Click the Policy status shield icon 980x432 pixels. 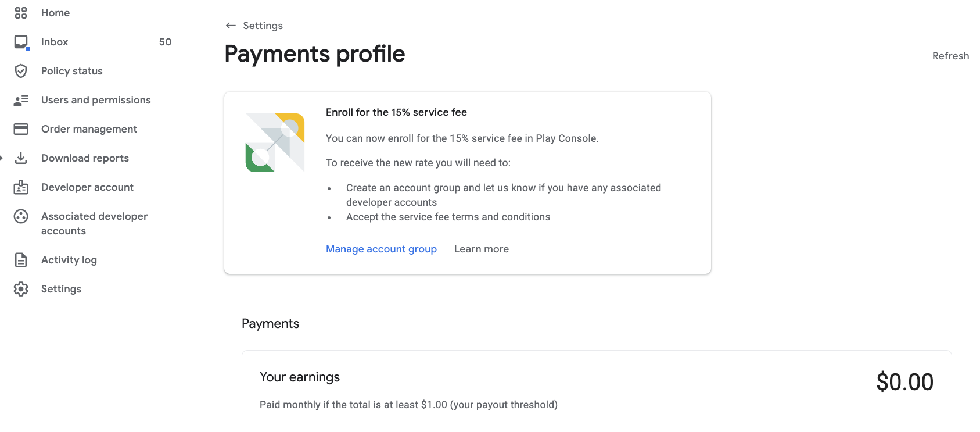tap(21, 71)
